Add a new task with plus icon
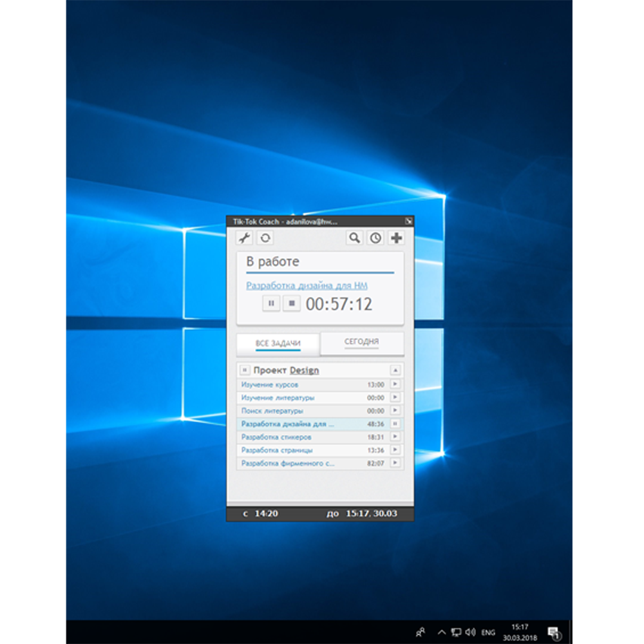Viewport: 644px width, 644px height. (397, 238)
